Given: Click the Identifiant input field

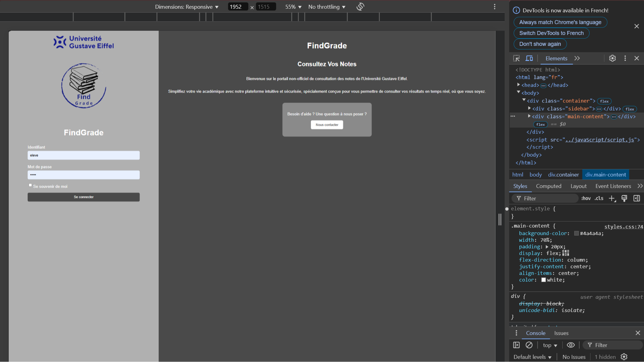Looking at the screenshot, I should [x=83, y=155].
